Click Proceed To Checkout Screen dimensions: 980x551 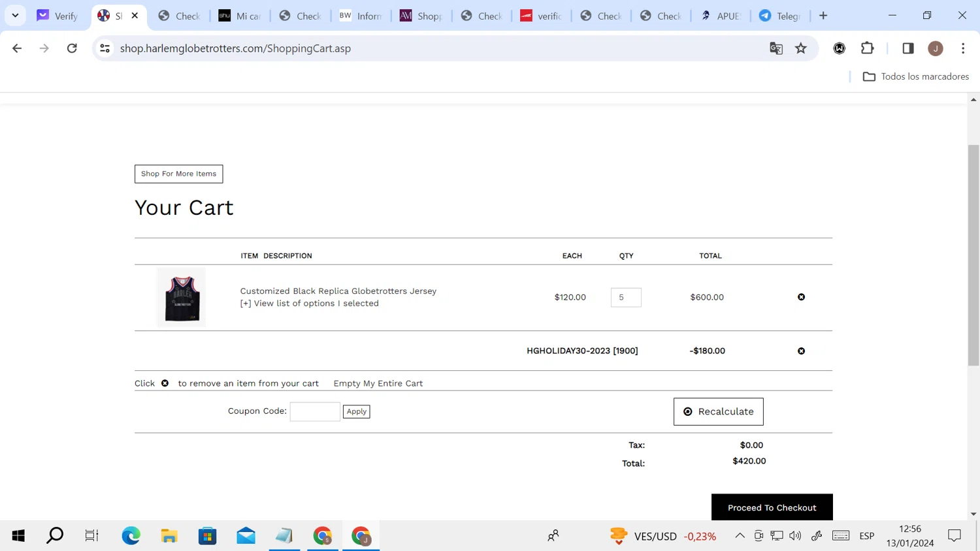[772, 507]
